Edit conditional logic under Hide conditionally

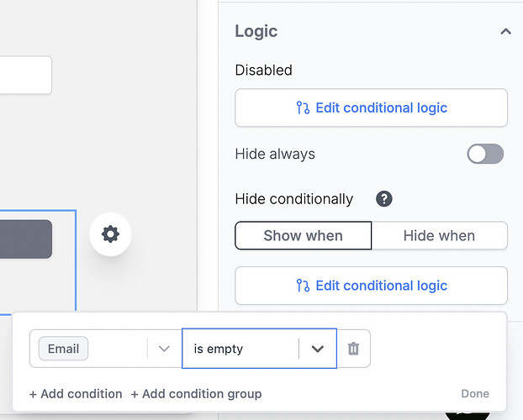pyautogui.click(x=371, y=286)
